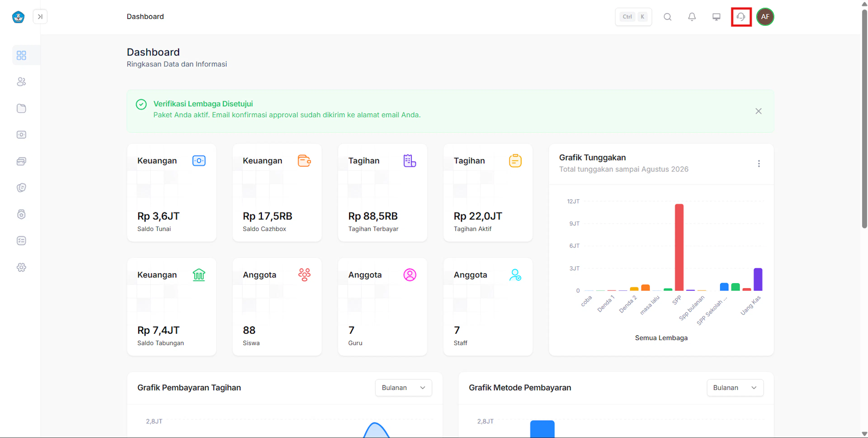Viewport: 868px width, 438px height.
Task: Click the blue bar in Grafik Metode Pembayaran
Action: click(x=542, y=429)
